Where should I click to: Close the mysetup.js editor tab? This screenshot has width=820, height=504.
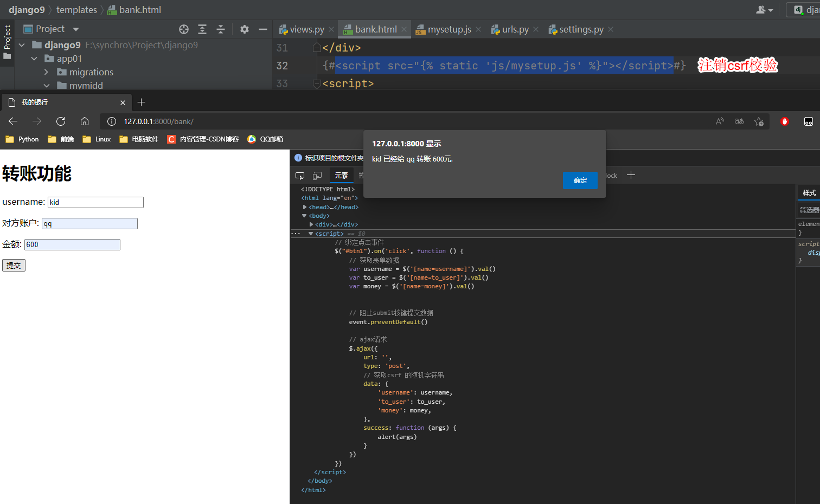click(478, 29)
